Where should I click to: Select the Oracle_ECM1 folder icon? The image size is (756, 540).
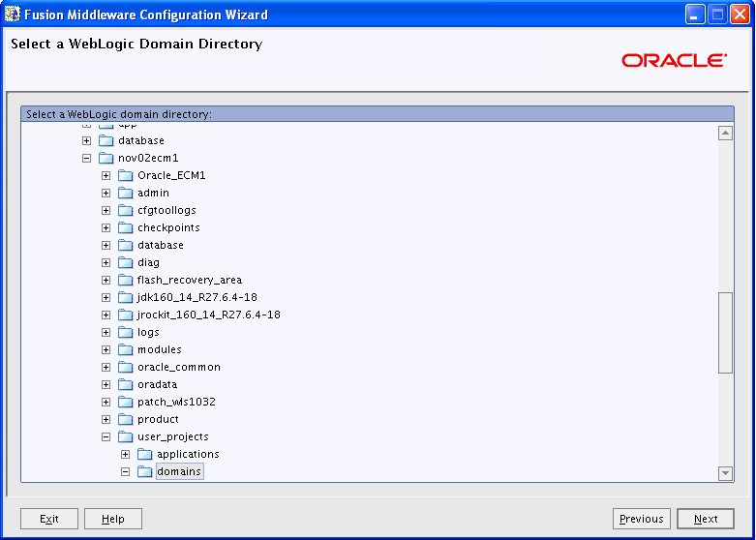[126, 175]
